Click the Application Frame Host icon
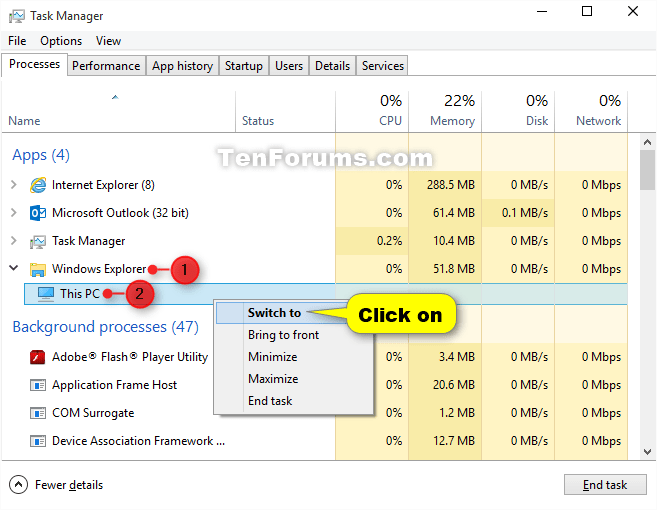The image size is (657, 510). point(38,385)
